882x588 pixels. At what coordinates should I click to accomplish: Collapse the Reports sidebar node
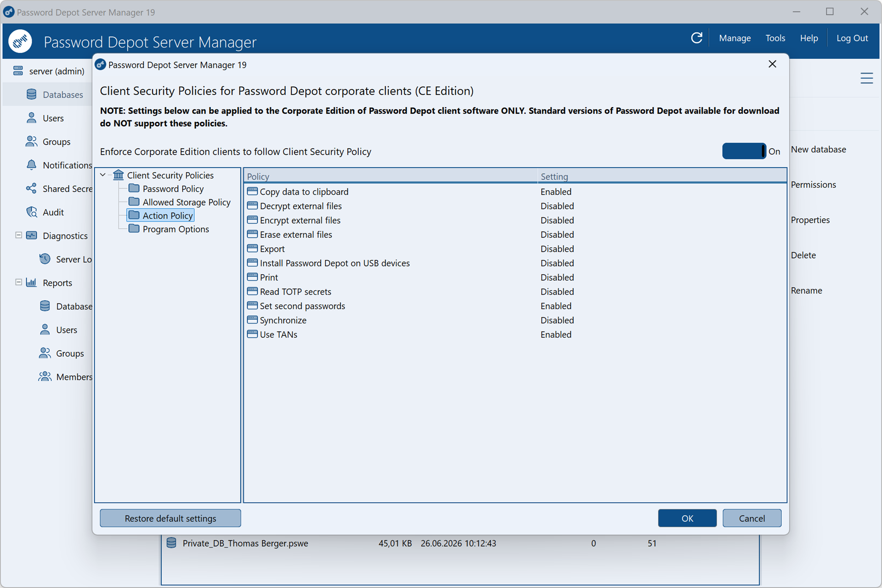[x=18, y=282]
